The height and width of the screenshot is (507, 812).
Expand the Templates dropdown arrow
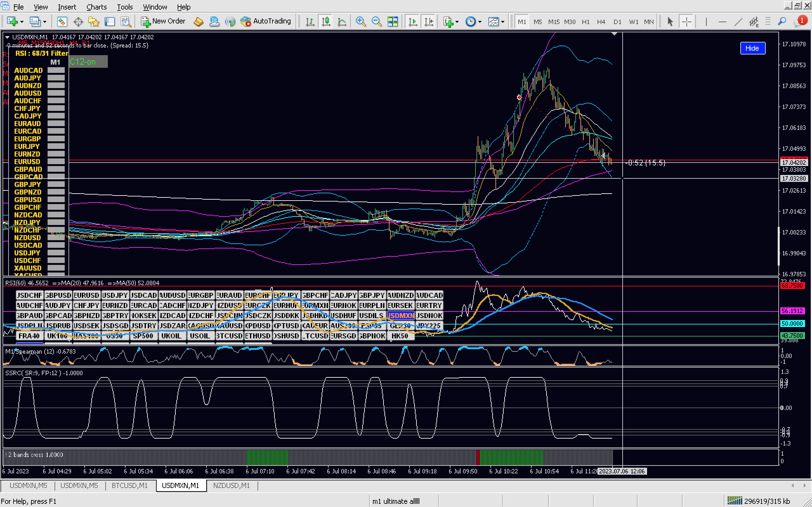pos(503,22)
